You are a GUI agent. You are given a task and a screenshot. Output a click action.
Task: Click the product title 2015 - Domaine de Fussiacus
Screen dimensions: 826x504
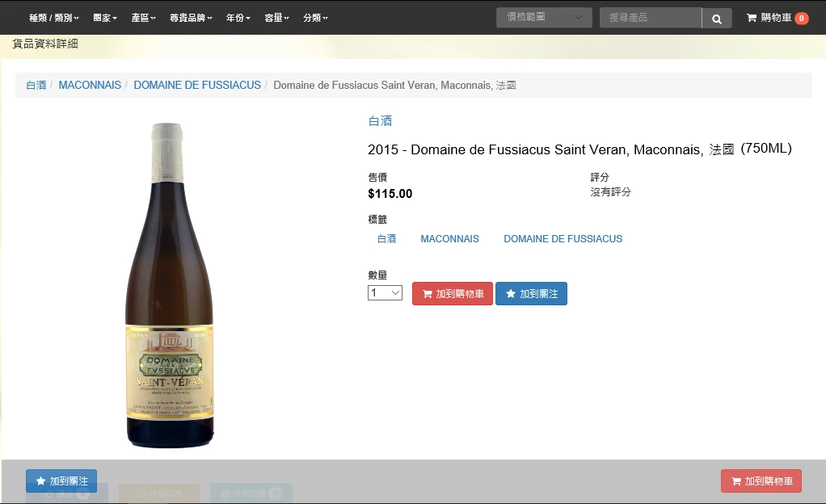point(579,149)
